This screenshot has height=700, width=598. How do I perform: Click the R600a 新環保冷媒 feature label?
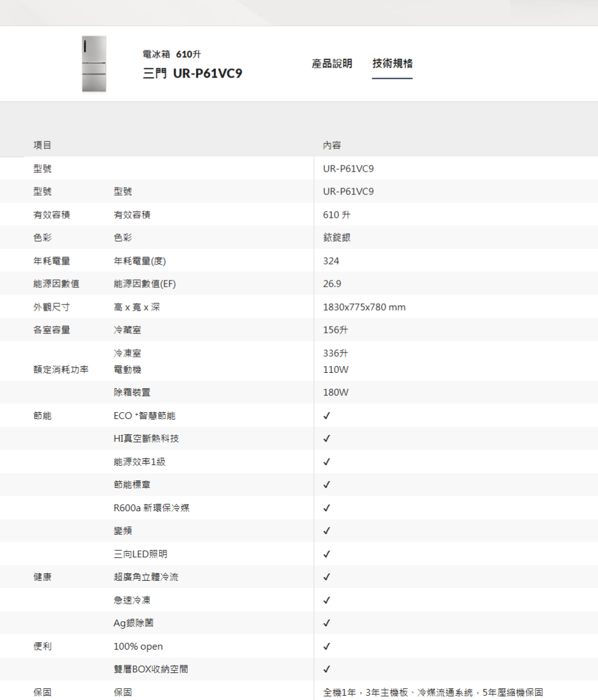(x=151, y=508)
